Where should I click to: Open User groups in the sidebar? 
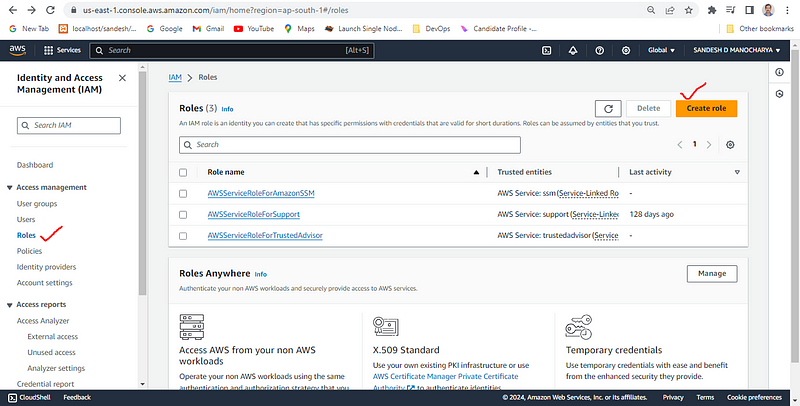coord(37,204)
